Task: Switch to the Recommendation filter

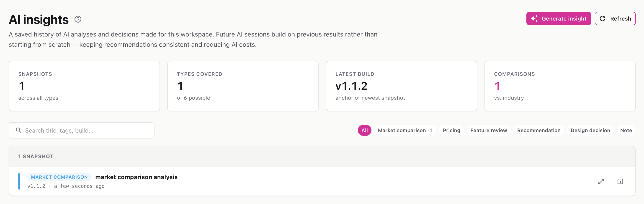Action: pyautogui.click(x=539, y=131)
